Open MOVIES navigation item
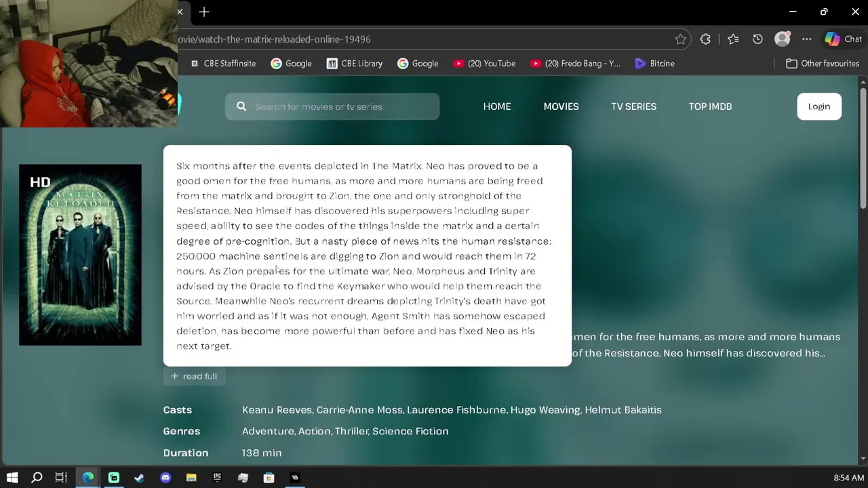Screen dimensions: 868x488 pos(561,106)
